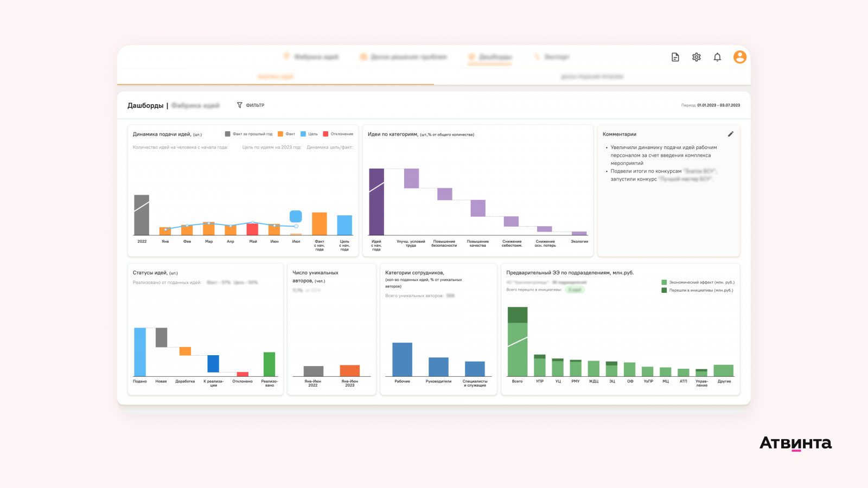Click the Дашборды breadcrumb title
Screen dimensions: 868x488
point(145,106)
